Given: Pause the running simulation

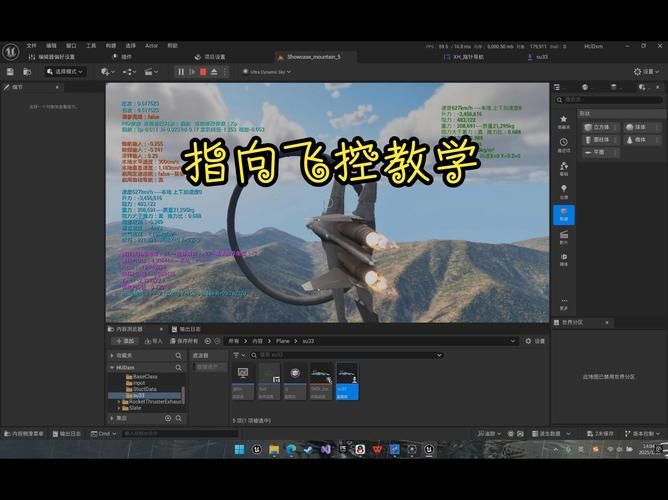Looking at the screenshot, I should click(181, 72).
